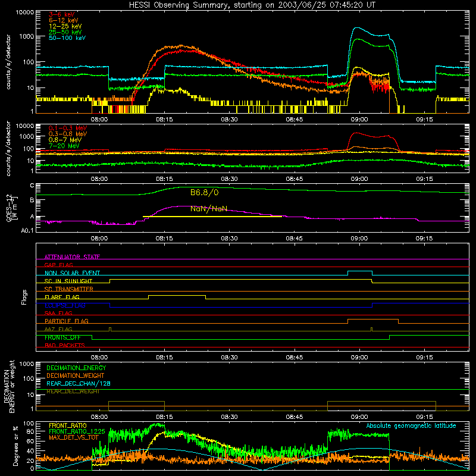This screenshot has width=476, height=476.
Task: Select the red 3-6 keV legend label
Action: pyautogui.click(x=62, y=14)
